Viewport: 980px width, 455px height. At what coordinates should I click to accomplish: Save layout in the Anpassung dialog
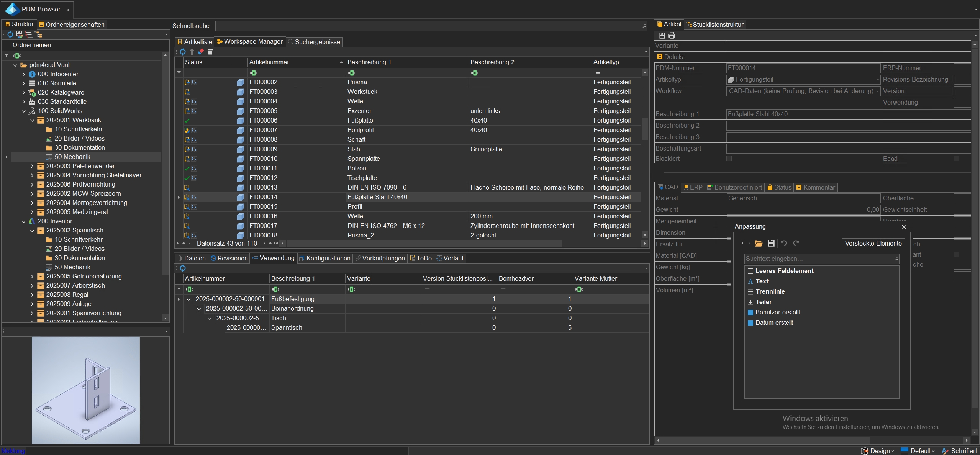pos(771,243)
